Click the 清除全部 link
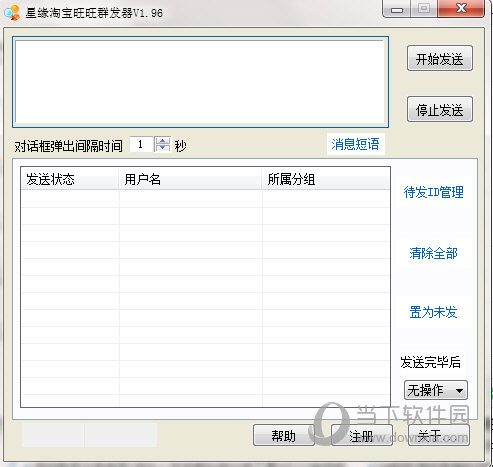 (433, 253)
